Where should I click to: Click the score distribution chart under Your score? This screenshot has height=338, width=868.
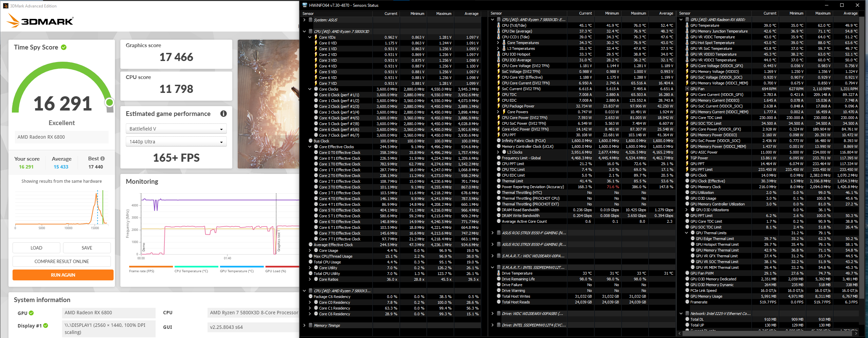point(62,209)
